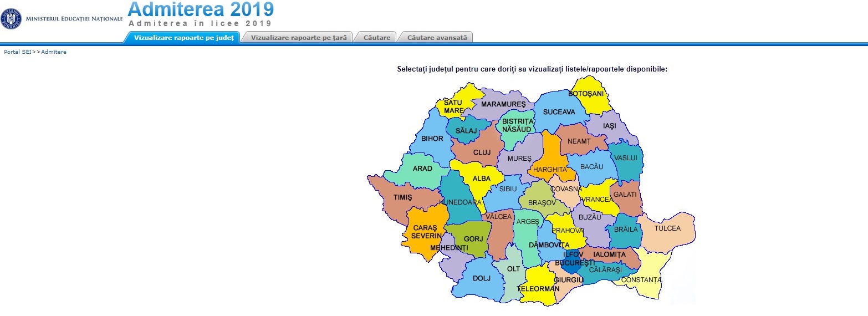Select Caraș Severin county on map
This screenshot has height=316, width=868.
426,232
